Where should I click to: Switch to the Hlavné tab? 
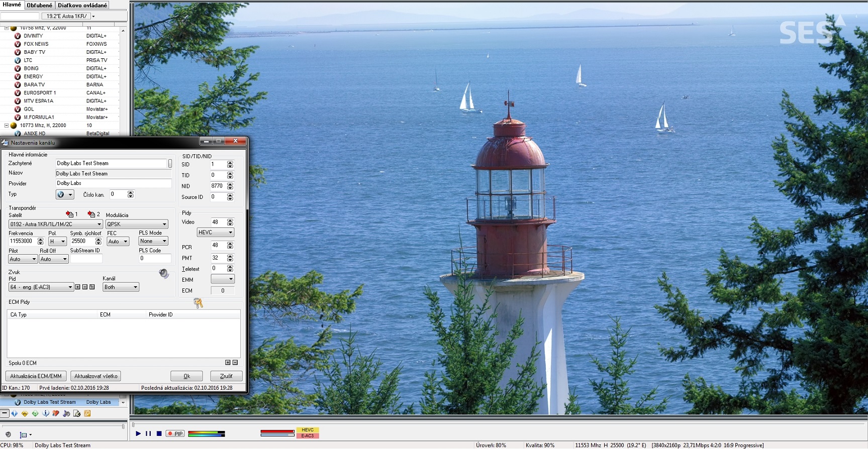[x=12, y=5]
